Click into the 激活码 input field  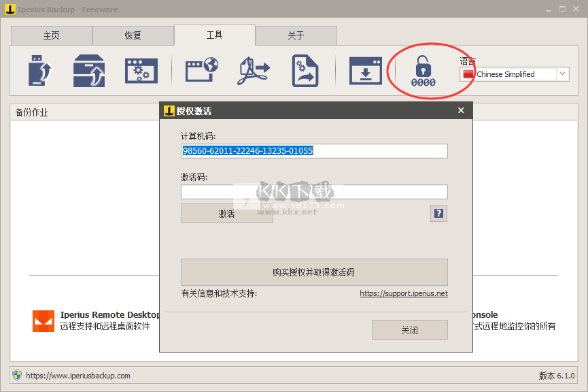(314, 192)
